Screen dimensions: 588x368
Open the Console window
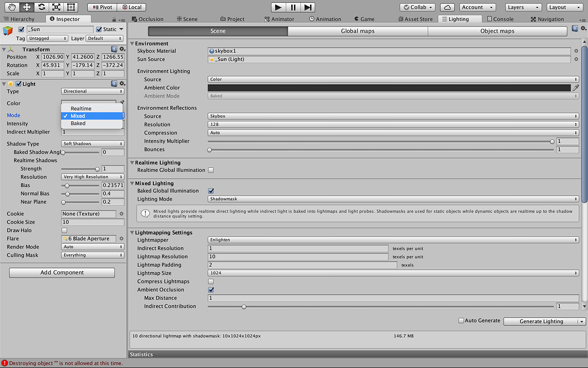click(500, 18)
